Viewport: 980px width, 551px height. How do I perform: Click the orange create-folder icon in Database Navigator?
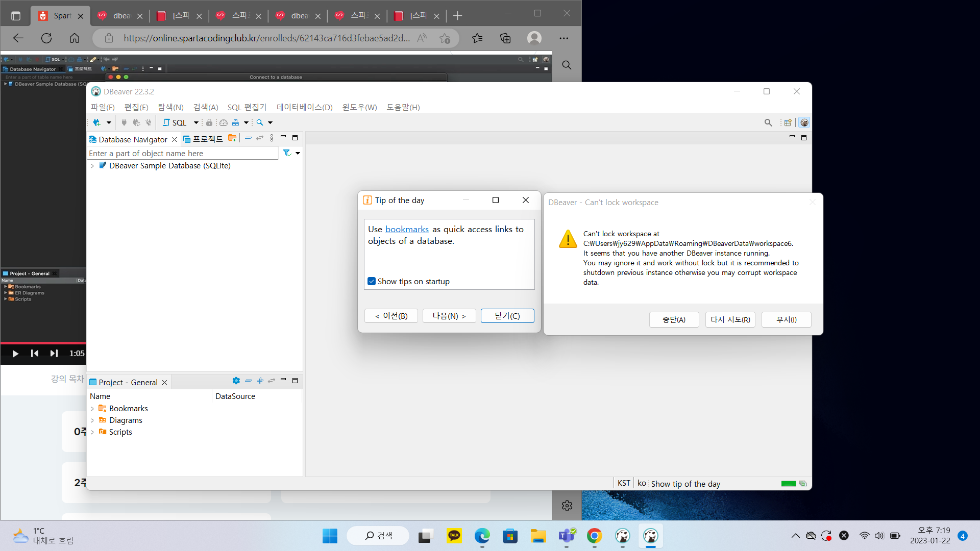[232, 138]
